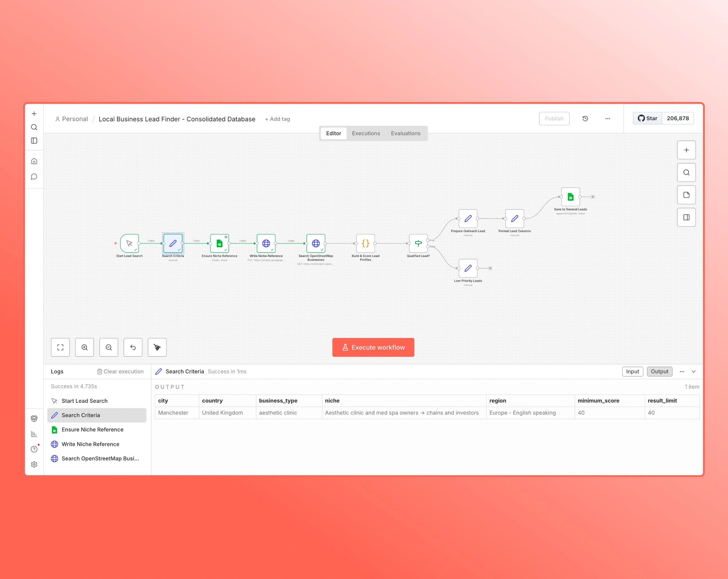Open workflow history clock icon
This screenshot has height=579, width=728.
point(585,118)
